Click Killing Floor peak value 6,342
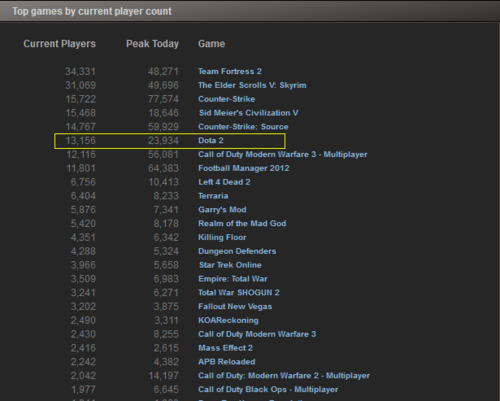 [166, 237]
